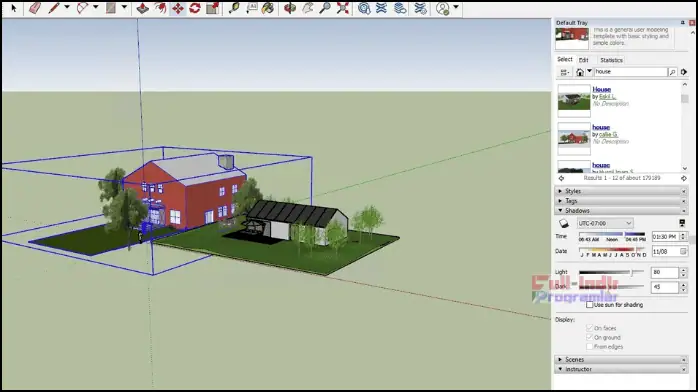Image resolution: width=698 pixels, height=392 pixels.
Task: Go to next results page arrow
Action: tap(684, 178)
